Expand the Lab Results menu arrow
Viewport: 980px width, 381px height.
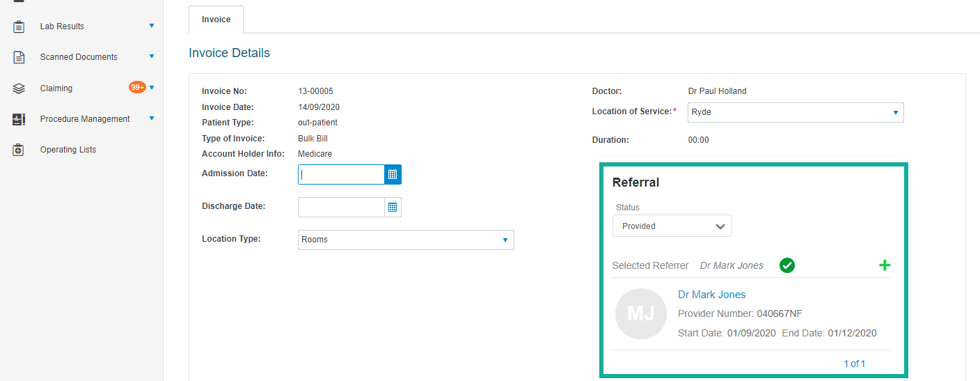(151, 26)
